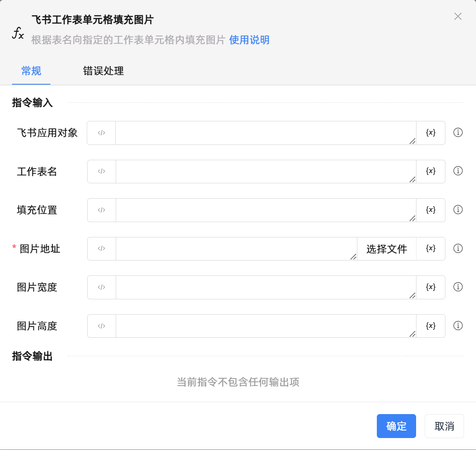The image size is (476, 450).
Task: Focus the 图片地址 input field
Action: tap(236, 249)
